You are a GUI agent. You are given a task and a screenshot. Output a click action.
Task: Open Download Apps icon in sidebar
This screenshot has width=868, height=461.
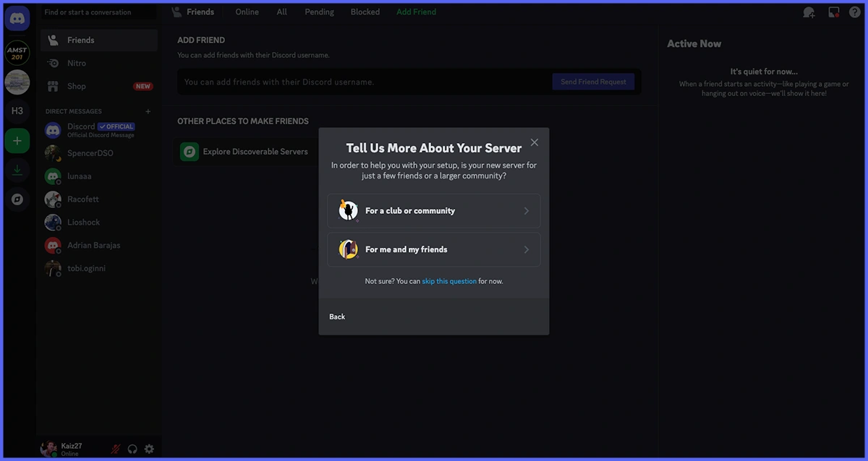(17, 171)
